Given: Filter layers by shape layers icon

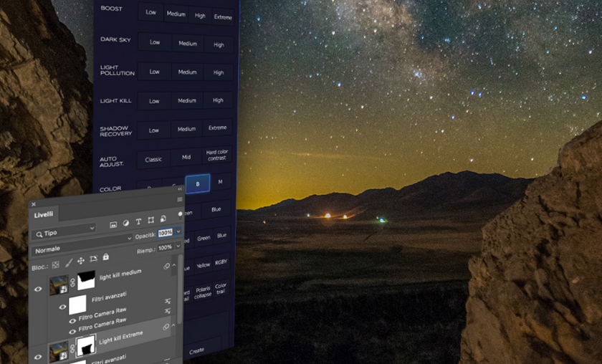Looking at the screenshot, I should 151,220.
